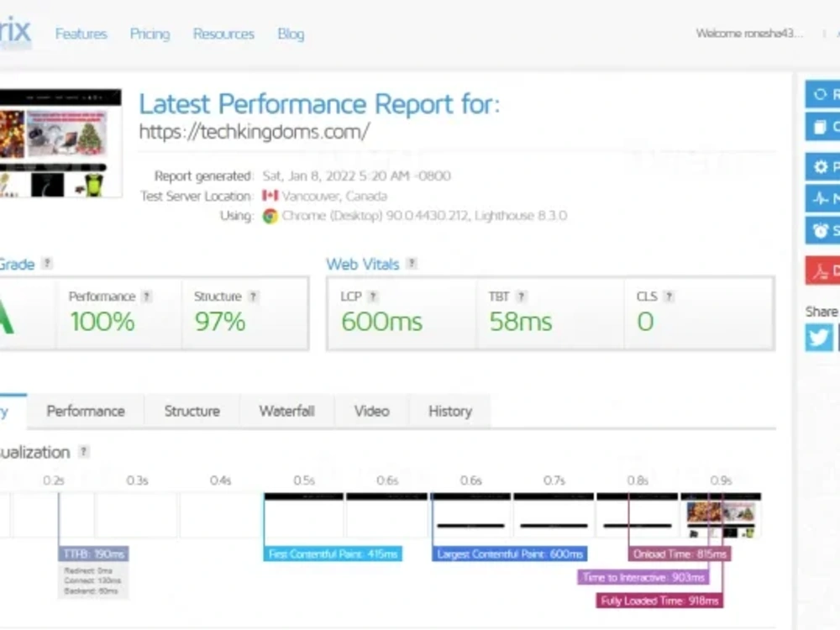The height and width of the screenshot is (630, 840).
Task: Click the Onload Time 815ms marker
Action: 680,554
